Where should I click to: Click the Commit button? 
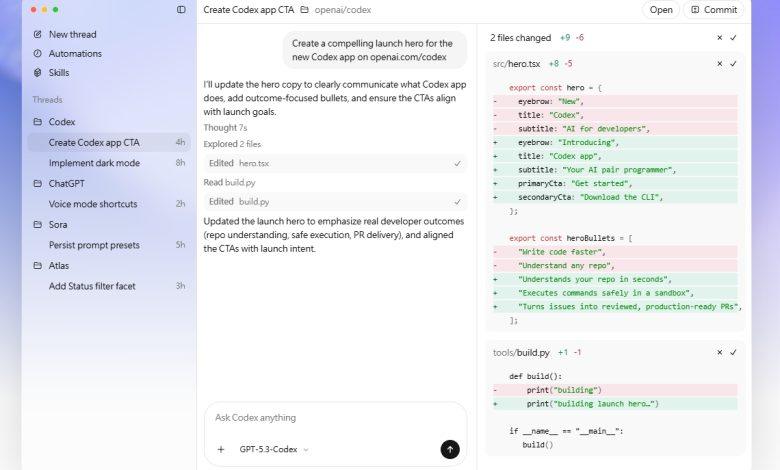[713, 10]
